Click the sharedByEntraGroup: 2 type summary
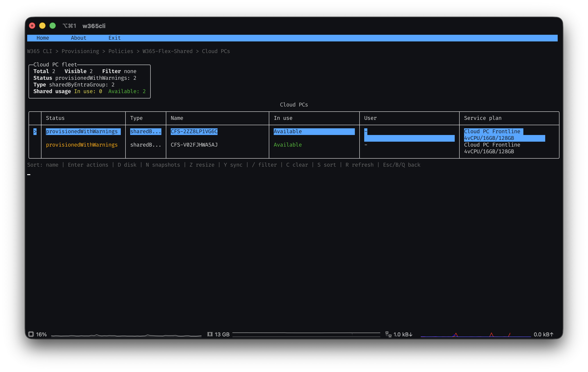Screen dimensions: 588x372 [x=82, y=85]
